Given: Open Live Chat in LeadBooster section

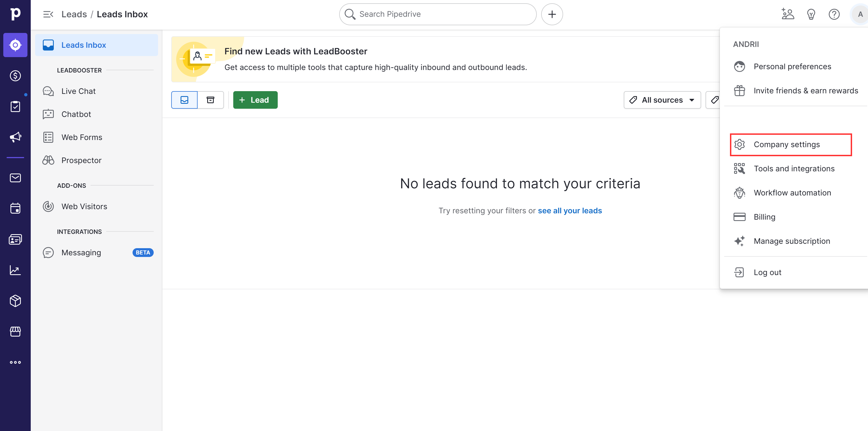Looking at the screenshot, I should pyautogui.click(x=96, y=91).
